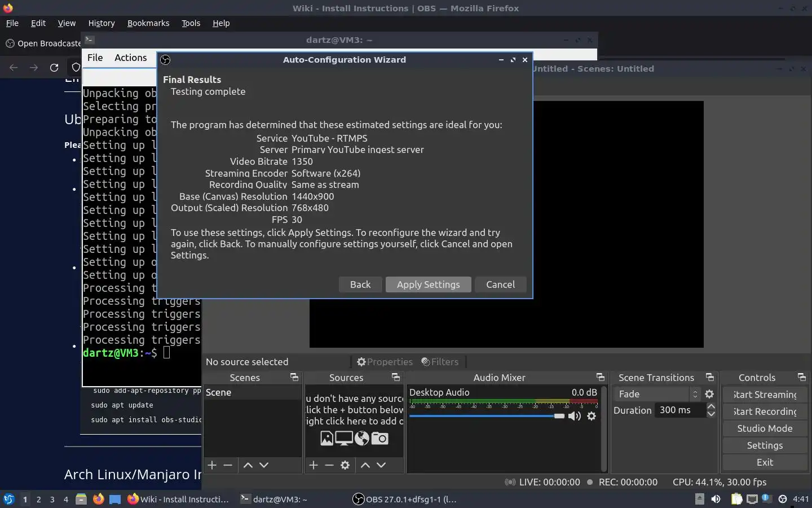Switch to the OBS 27.0.1 taskbar entry
The height and width of the screenshot is (508, 812).
(405, 499)
